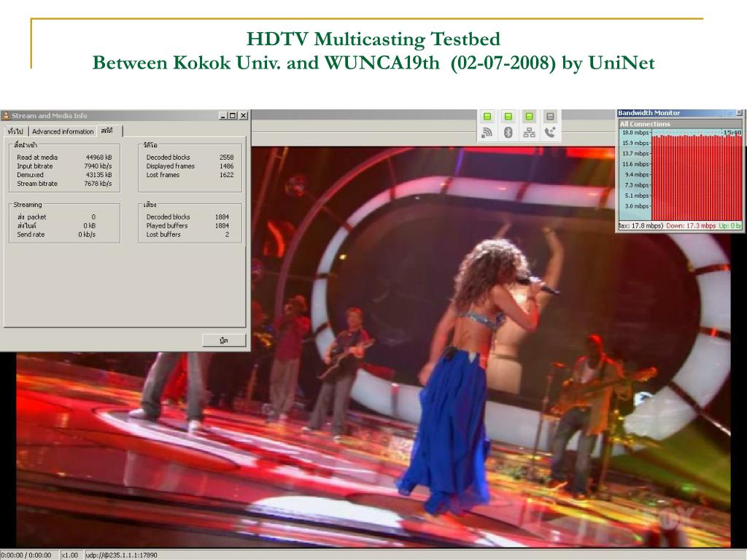The image size is (747, 560).
Task: Click the Bluetooth icon
Action: [x=508, y=133]
